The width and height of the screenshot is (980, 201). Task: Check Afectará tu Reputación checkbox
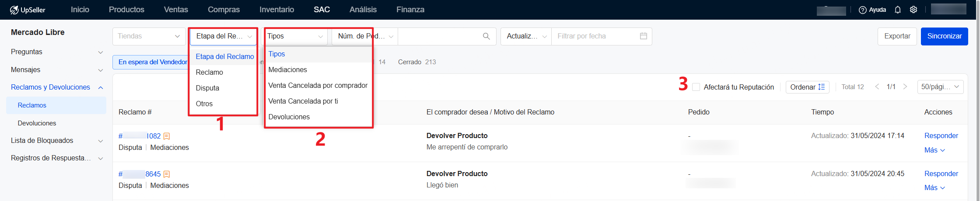coord(696,87)
